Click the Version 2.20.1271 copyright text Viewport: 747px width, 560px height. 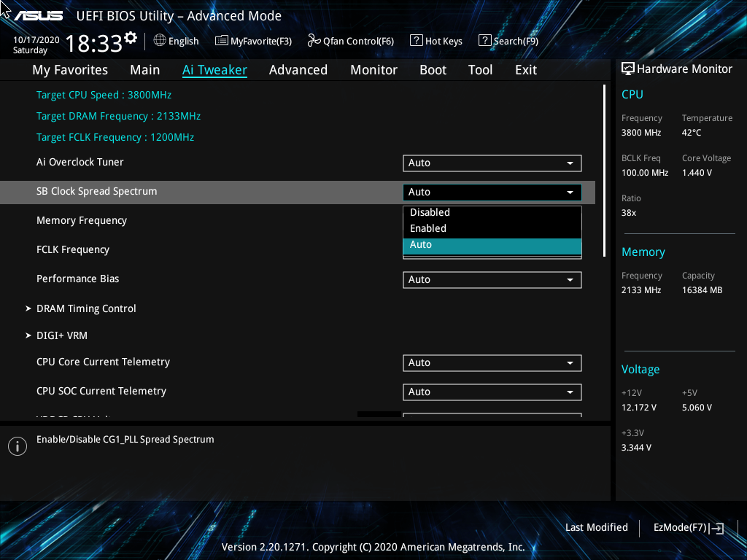373,547
